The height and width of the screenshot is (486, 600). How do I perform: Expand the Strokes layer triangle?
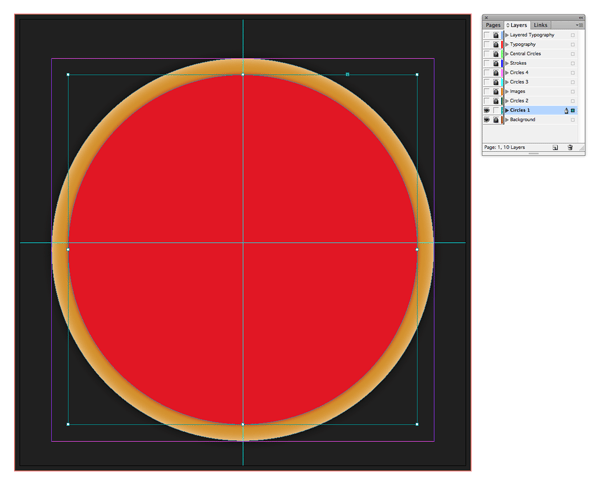pos(507,64)
